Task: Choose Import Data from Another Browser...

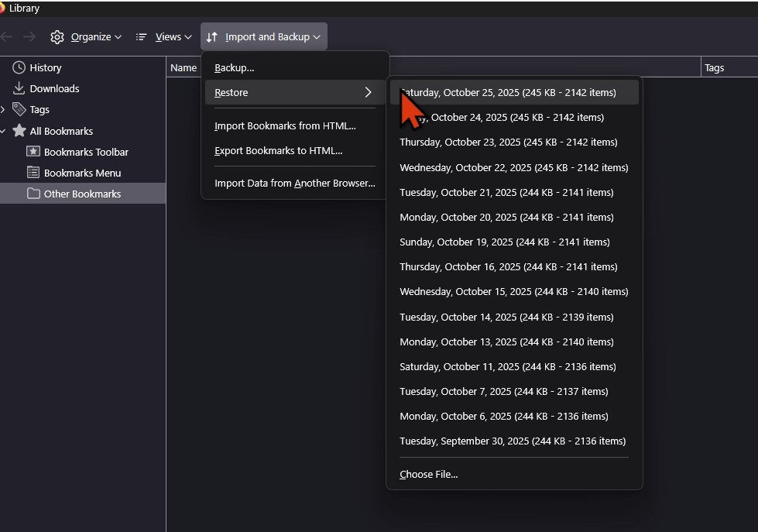Action: 294,184
